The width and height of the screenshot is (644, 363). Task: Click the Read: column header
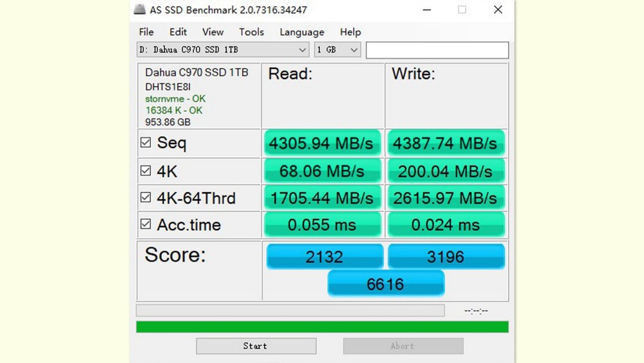click(x=290, y=74)
